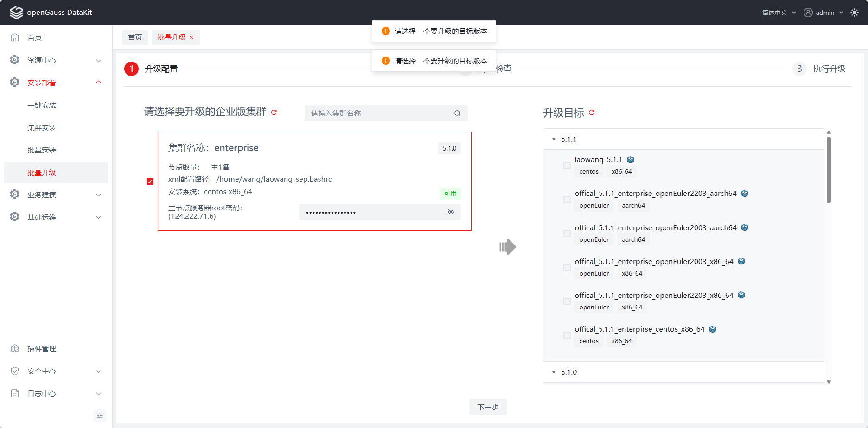Image resolution: width=868 pixels, height=428 pixels.
Task: Close the 批量升级 tab
Action: click(x=191, y=38)
